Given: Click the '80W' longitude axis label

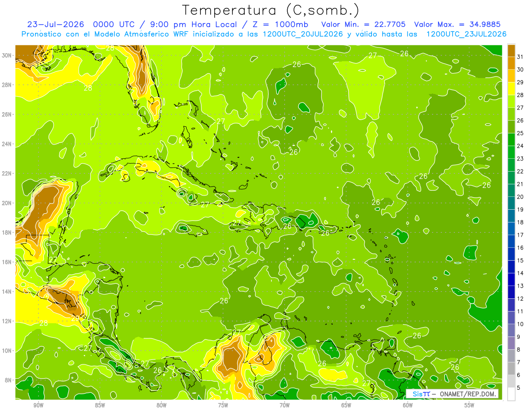Looking at the screenshot, I should 161,405.
